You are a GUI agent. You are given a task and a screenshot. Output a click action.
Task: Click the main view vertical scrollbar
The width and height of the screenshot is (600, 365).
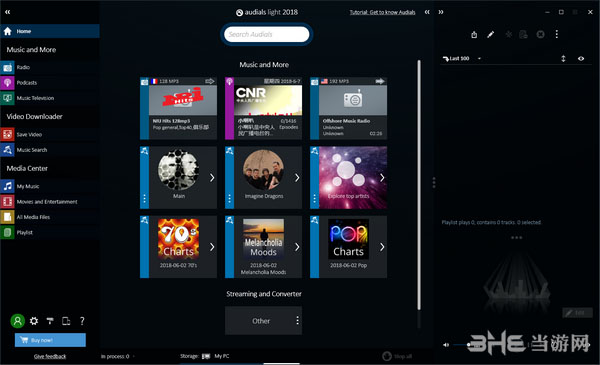(419, 185)
